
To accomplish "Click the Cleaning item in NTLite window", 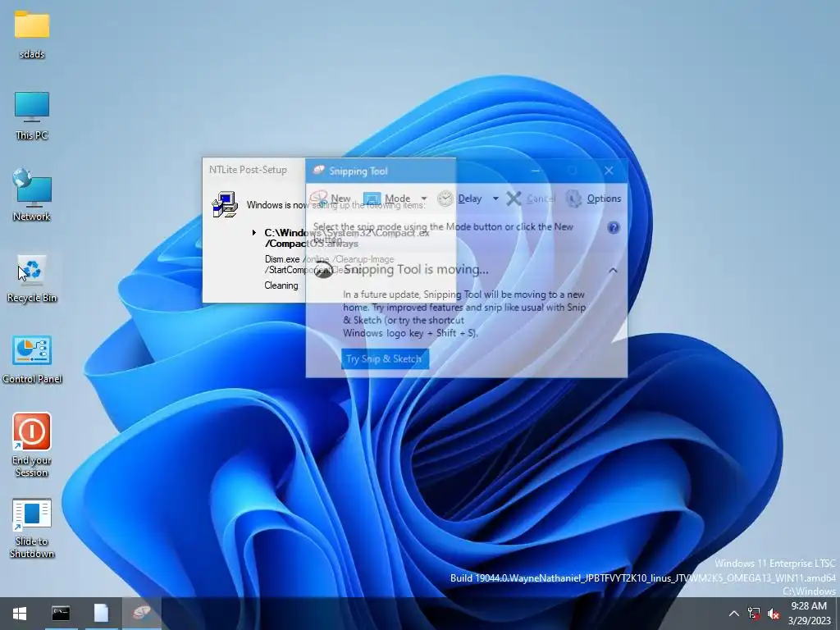I will tap(281, 285).
